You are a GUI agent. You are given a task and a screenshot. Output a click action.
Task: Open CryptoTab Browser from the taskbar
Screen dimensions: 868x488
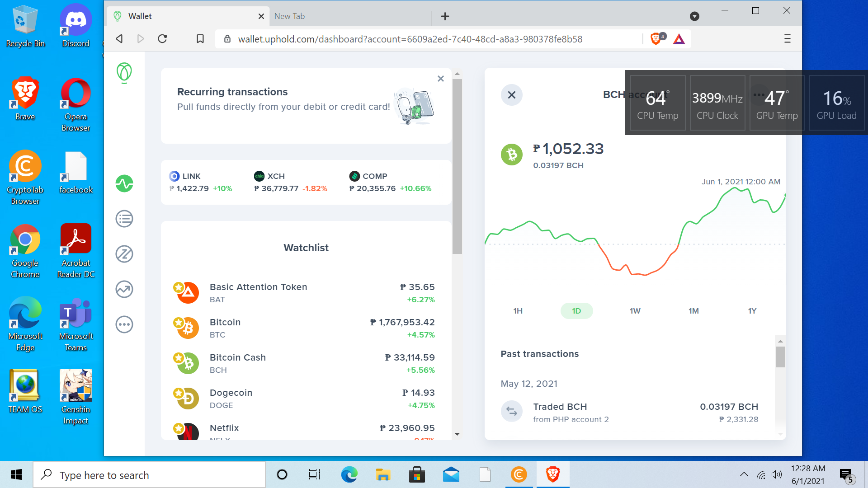(x=519, y=474)
